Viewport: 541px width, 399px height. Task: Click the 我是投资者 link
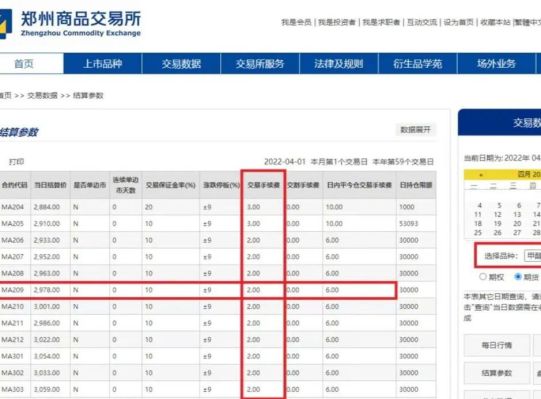[337, 22]
